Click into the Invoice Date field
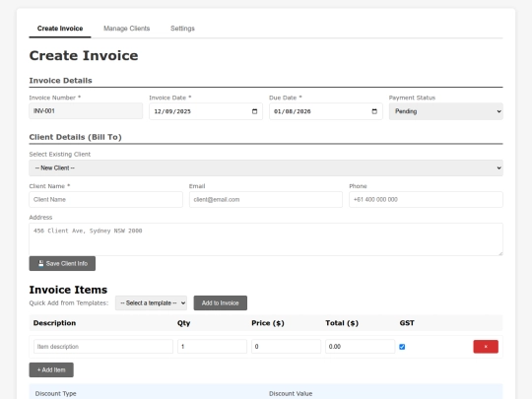532x399 pixels. 206,111
